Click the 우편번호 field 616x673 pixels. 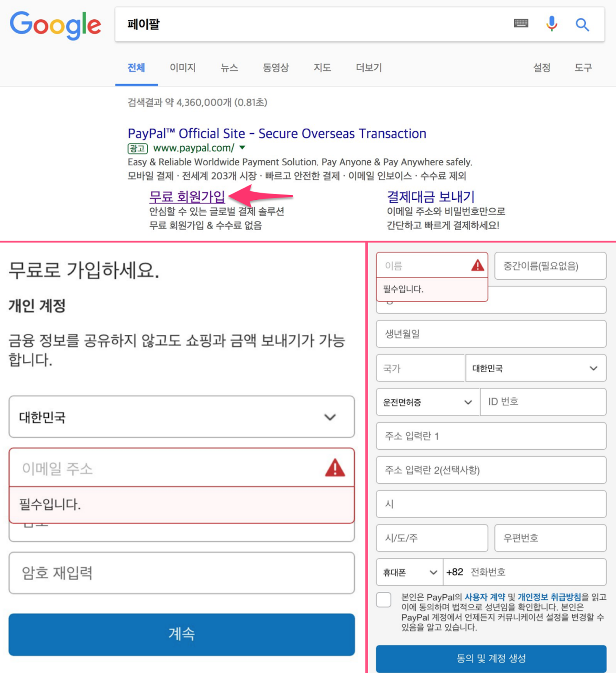550,538
